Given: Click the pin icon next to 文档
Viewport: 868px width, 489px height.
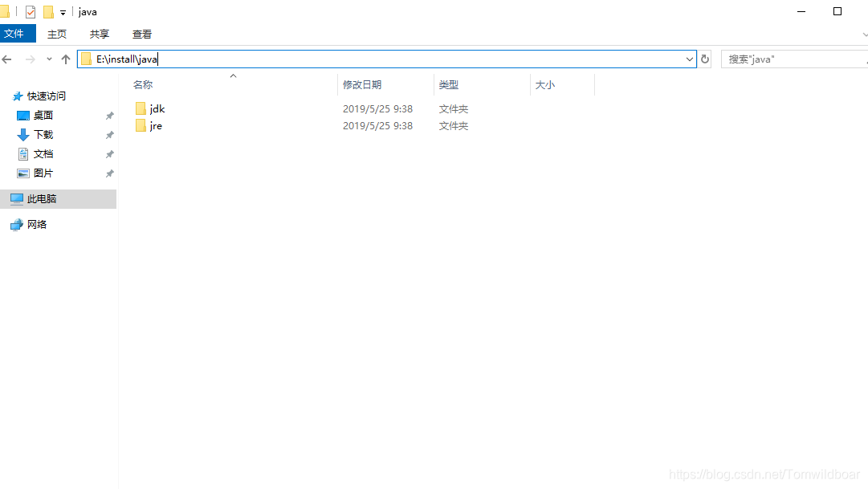Looking at the screenshot, I should pos(110,154).
